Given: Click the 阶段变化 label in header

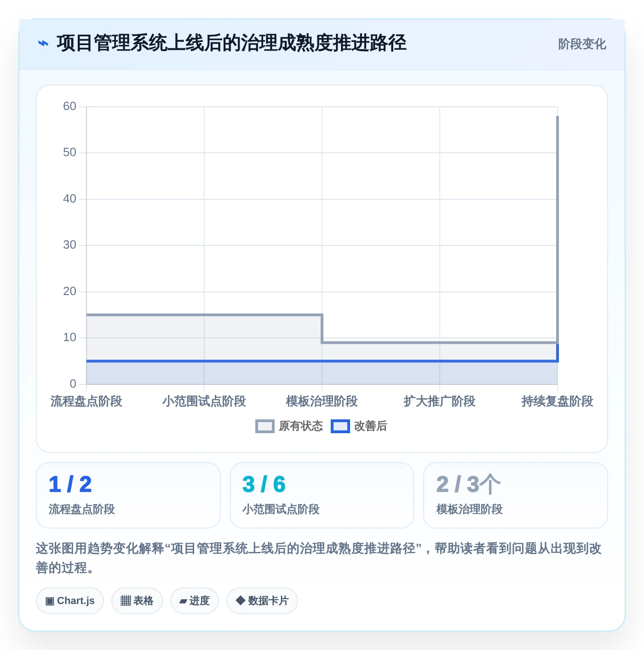Looking at the screenshot, I should (x=582, y=44).
